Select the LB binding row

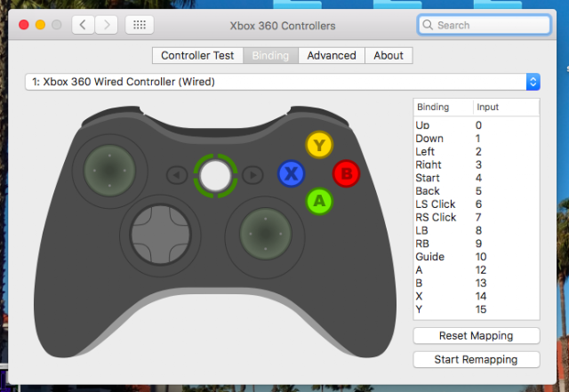pos(477,230)
